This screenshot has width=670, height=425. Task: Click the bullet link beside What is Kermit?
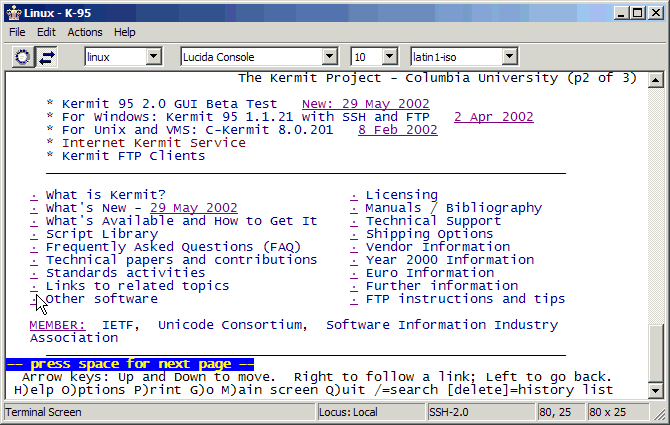click(34, 195)
